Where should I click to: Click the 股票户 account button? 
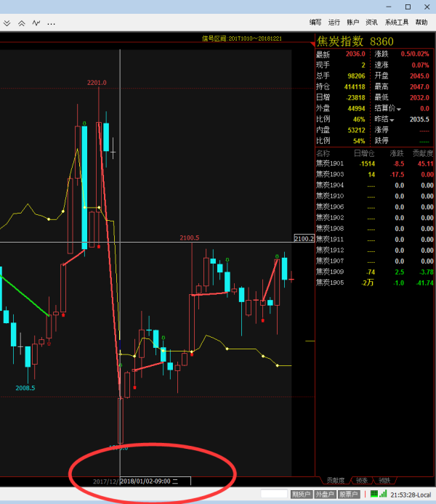(x=350, y=495)
